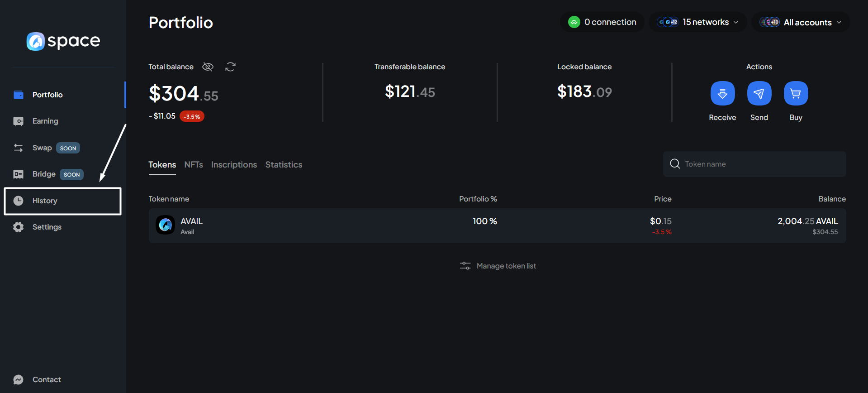This screenshot has height=393, width=868.
Task: Switch to the Inscriptions tab
Action: [x=234, y=165]
